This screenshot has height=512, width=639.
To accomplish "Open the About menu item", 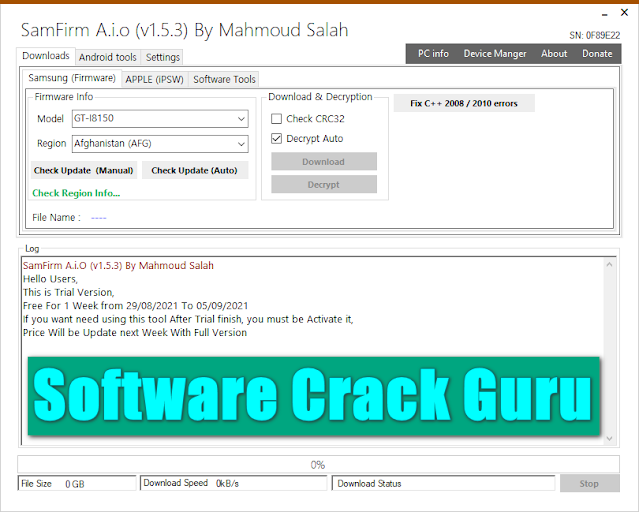I will (x=554, y=54).
